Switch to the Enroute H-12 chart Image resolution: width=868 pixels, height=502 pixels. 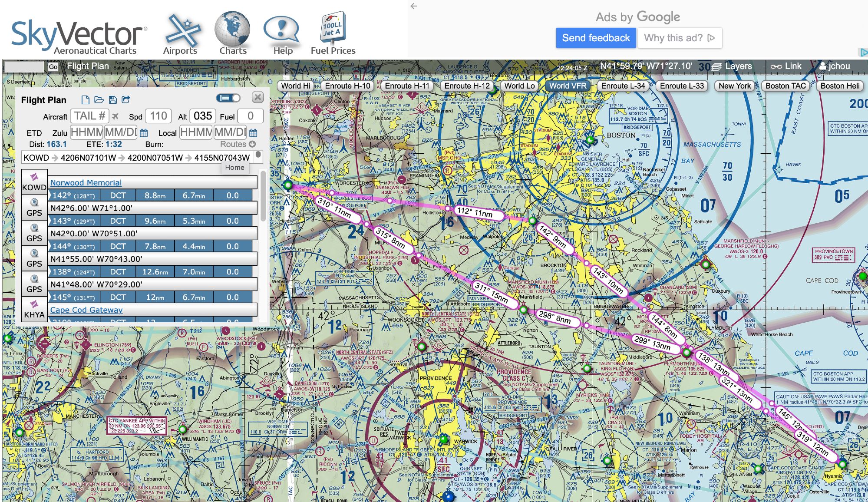point(467,86)
